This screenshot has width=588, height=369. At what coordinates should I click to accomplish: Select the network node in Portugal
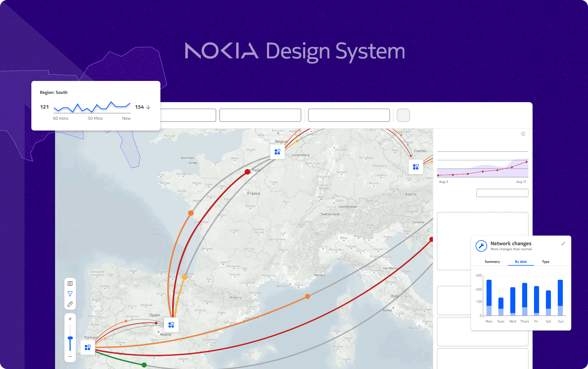coord(87,347)
